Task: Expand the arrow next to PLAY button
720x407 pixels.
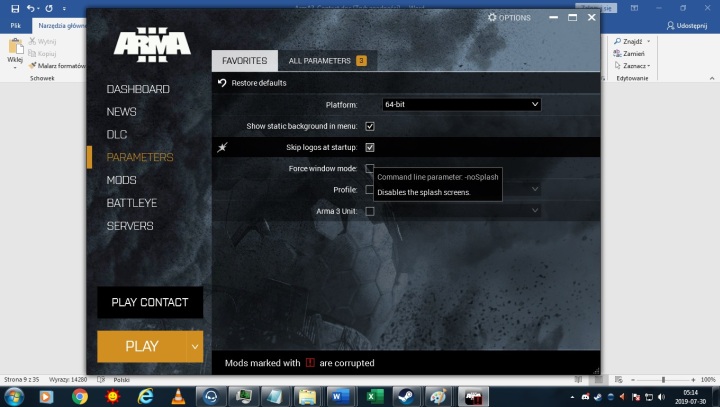Action: (194, 346)
